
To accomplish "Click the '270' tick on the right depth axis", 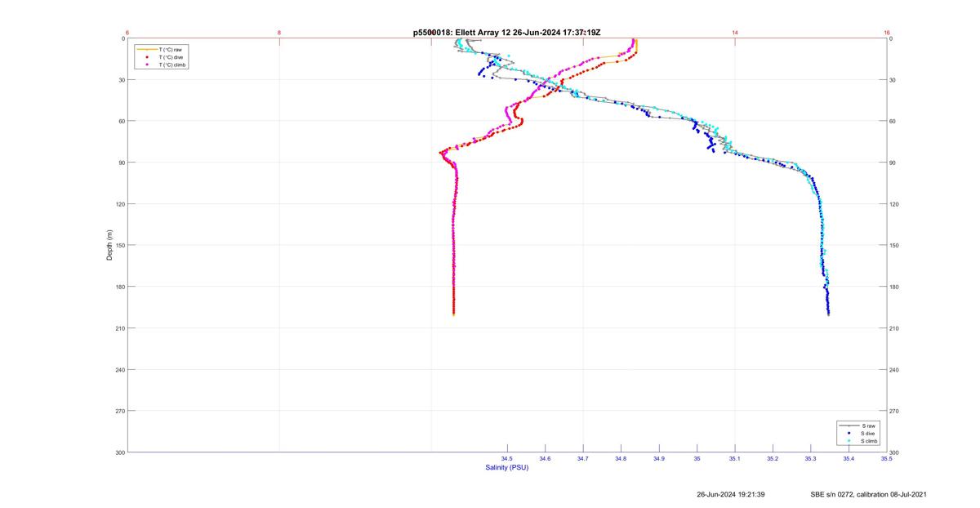I will pos(894,411).
